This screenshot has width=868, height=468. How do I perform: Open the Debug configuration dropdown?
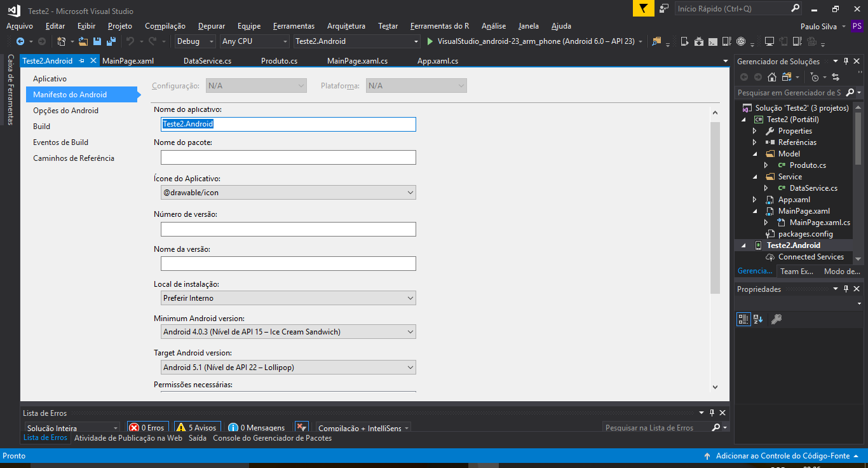(x=196, y=41)
